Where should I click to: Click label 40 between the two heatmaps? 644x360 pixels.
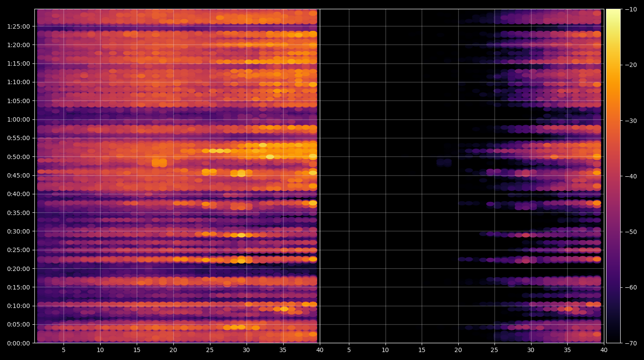point(320,350)
